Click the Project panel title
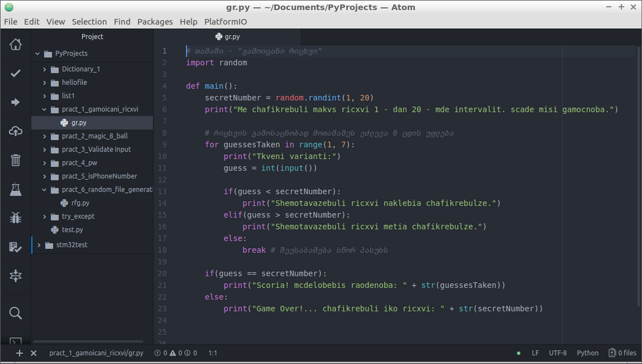Screen dimensions: 642x364 (x=92, y=37)
